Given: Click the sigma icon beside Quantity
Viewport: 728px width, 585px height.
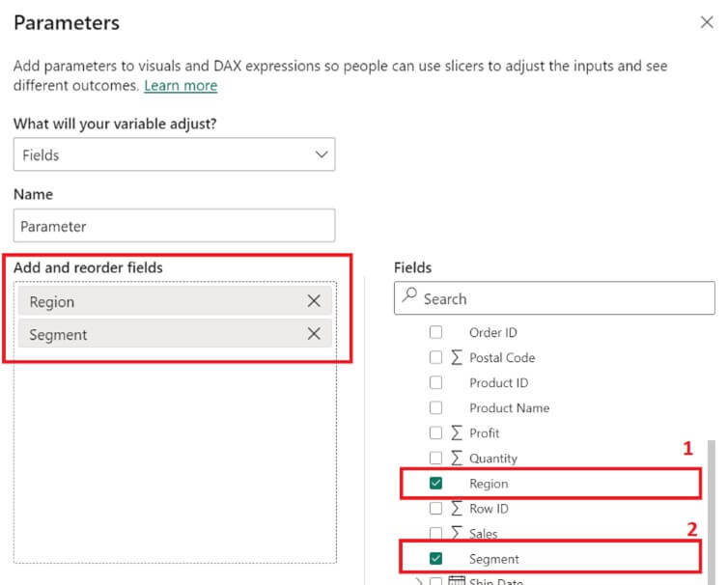Looking at the screenshot, I should (457, 458).
